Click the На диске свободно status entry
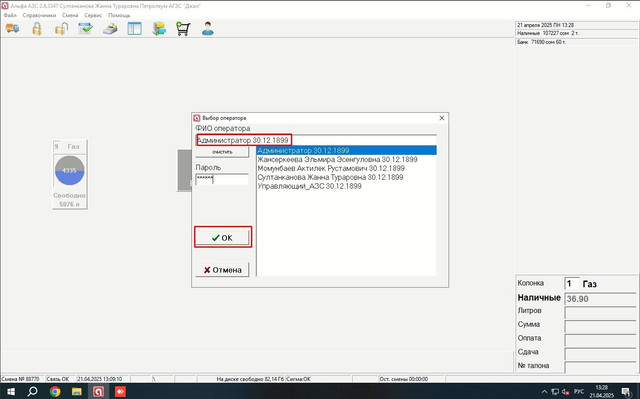This screenshot has width=640, height=399. pyautogui.click(x=250, y=379)
